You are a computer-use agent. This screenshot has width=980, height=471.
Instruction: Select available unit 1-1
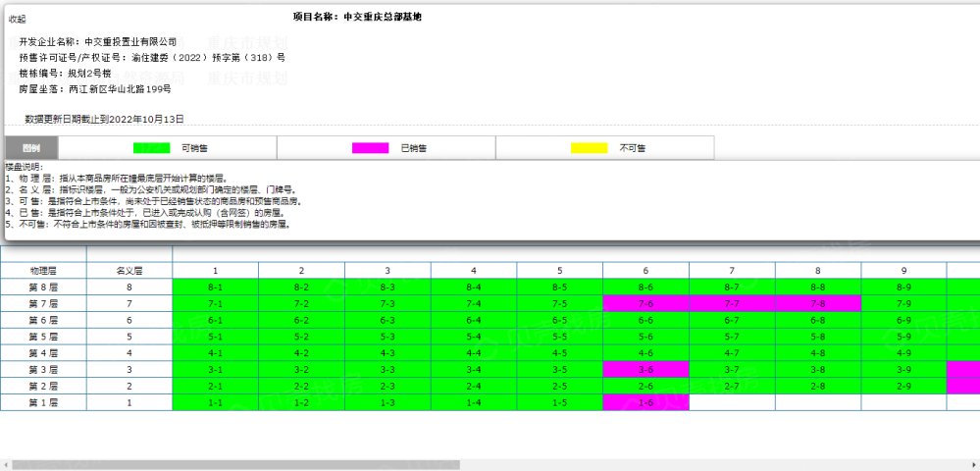point(216,402)
